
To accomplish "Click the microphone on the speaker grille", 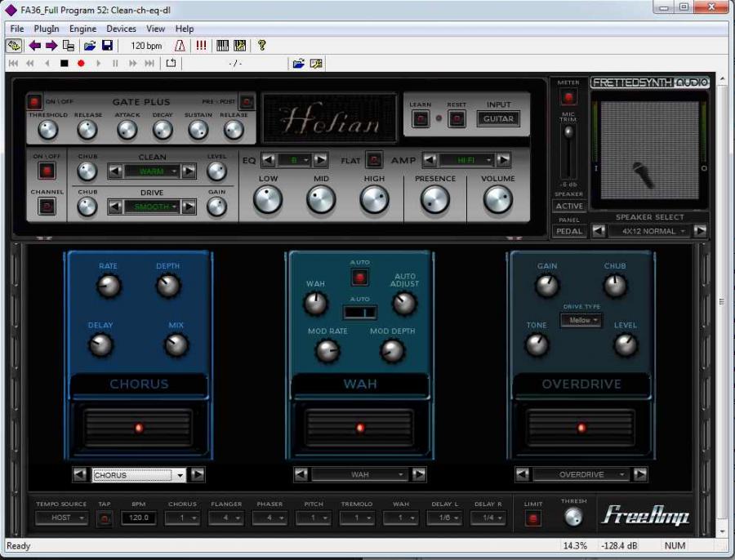I will coord(644,175).
